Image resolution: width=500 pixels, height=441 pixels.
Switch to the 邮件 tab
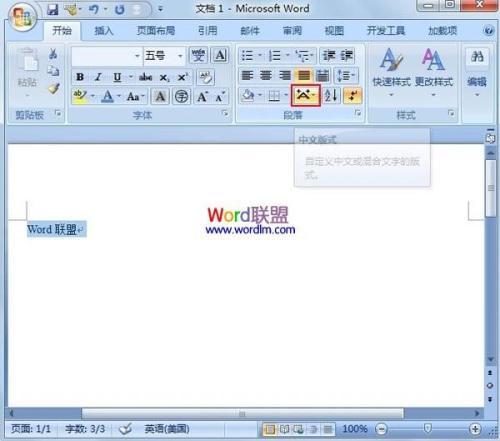[250, 31]
